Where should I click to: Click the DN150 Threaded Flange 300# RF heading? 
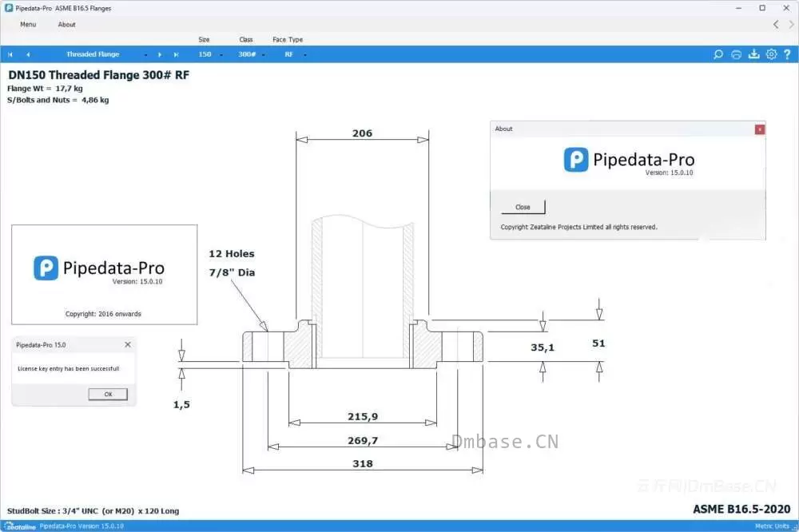click(x=99, y=75)
